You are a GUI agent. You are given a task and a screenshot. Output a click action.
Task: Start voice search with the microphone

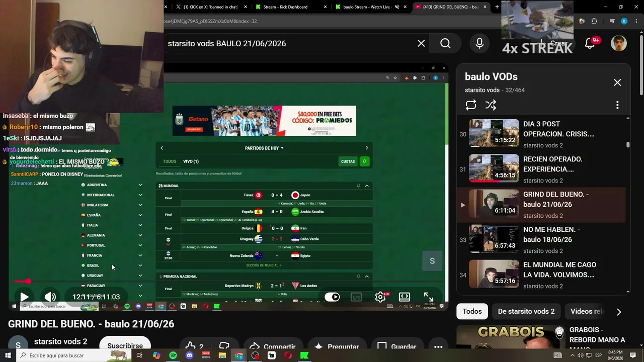click(x=479, y=43)
